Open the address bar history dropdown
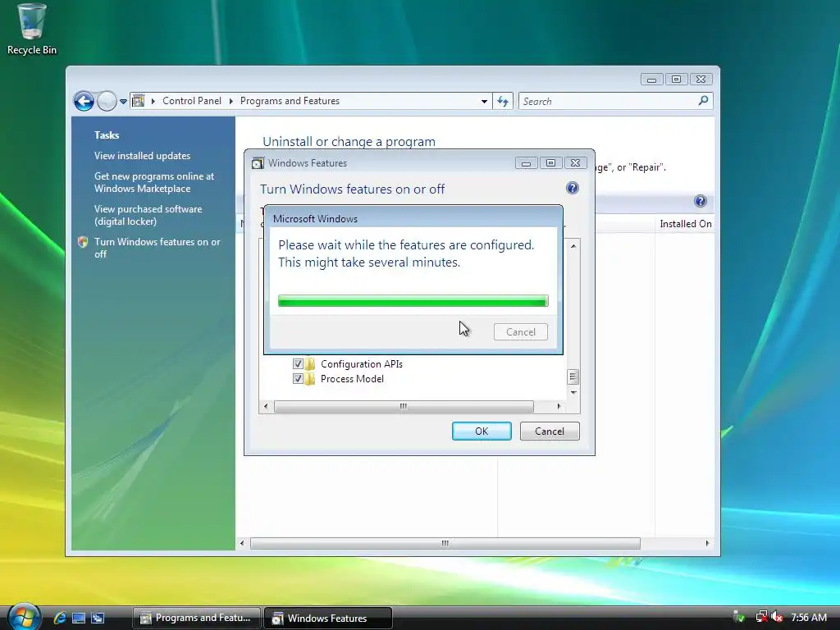 click(484, 101)
